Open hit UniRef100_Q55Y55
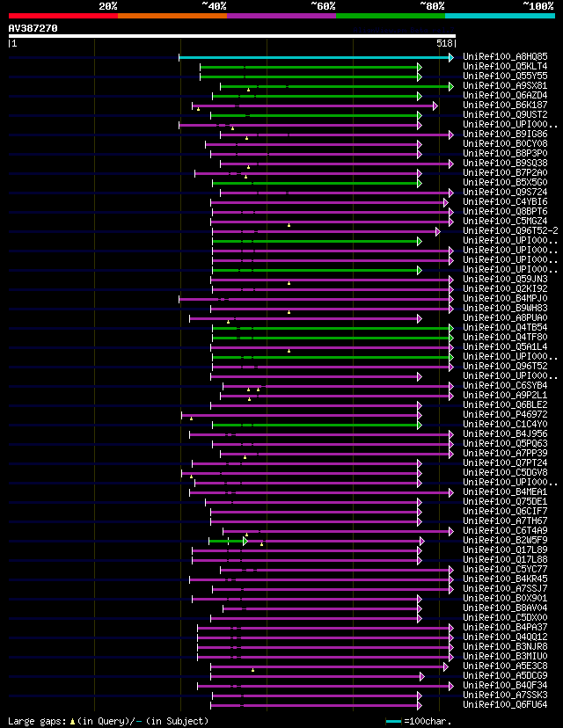The image size is (563, 728). 506,76
